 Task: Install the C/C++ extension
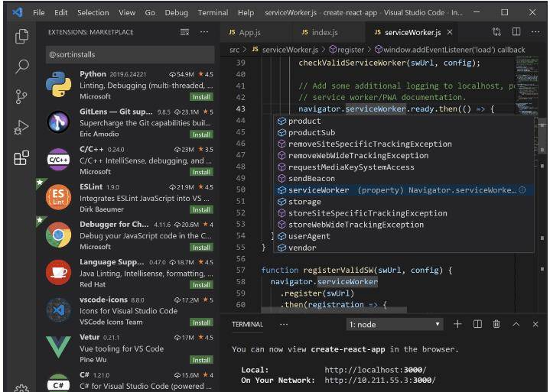201,172
